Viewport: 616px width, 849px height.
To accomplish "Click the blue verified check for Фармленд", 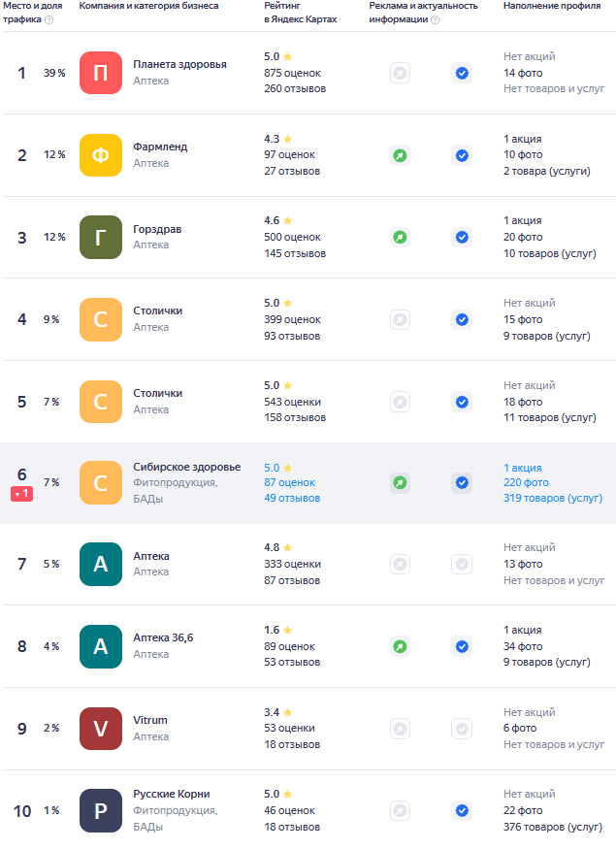I will [x=462, y=155].
